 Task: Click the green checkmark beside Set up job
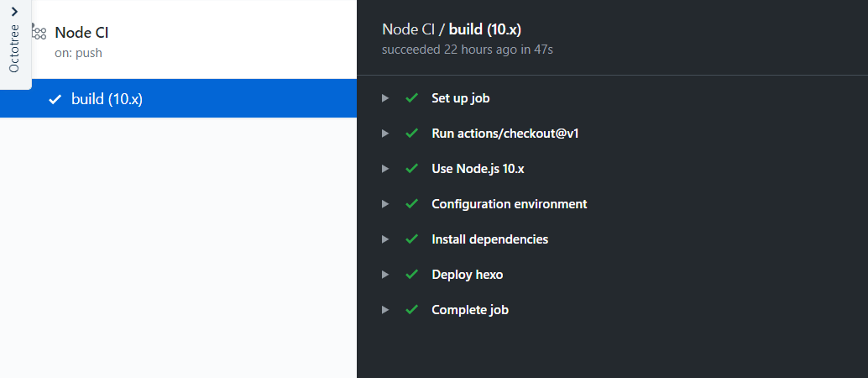[411, 98]
